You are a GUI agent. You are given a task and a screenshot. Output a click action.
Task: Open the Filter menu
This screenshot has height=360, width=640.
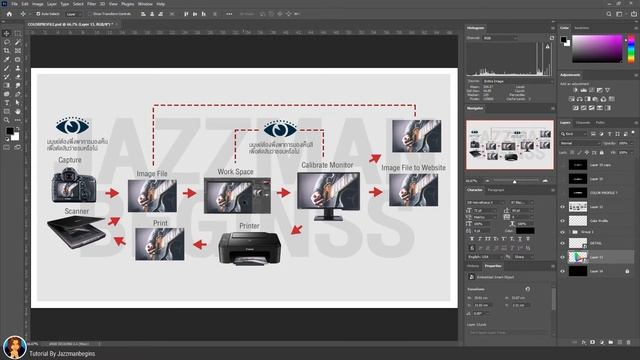(x=91, y=4)
